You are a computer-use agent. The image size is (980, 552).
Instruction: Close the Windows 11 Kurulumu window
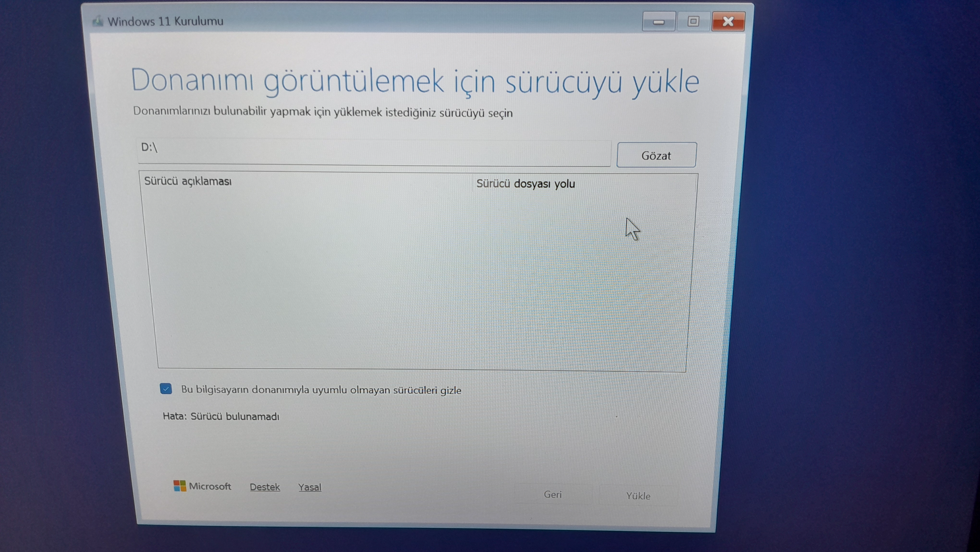point(728,21)
